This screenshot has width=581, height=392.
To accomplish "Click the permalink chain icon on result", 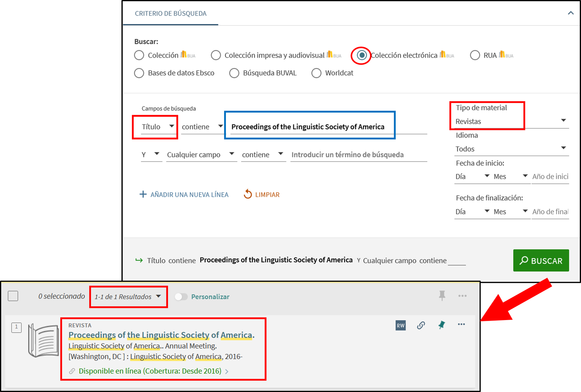I will coord(421,325).
